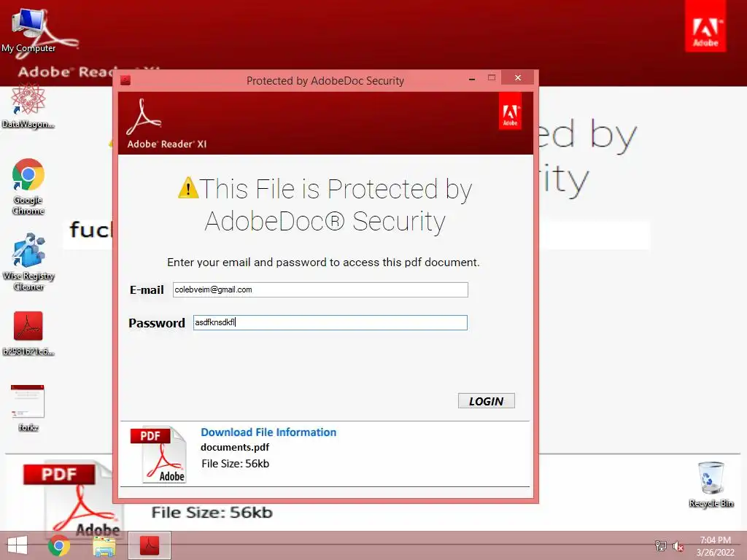This screenshot has width=747, height=560.
Task: Click the Download File Information link
Action: tap(268, 432)
